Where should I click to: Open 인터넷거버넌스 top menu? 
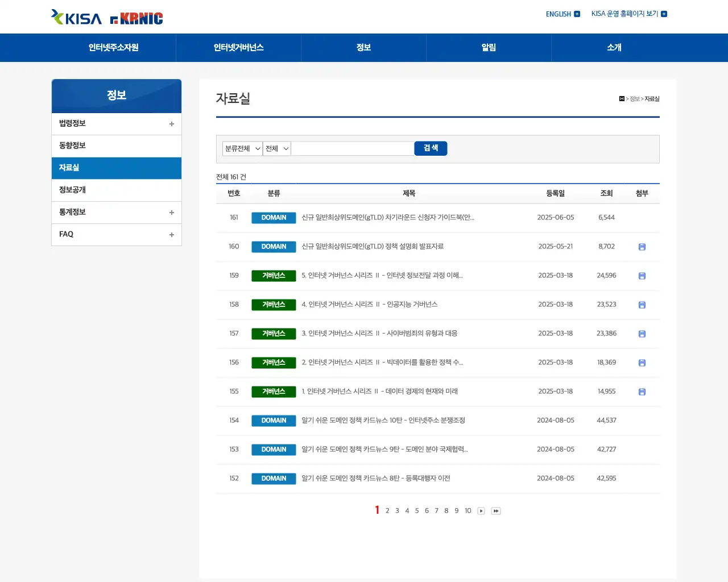point(239,48)
